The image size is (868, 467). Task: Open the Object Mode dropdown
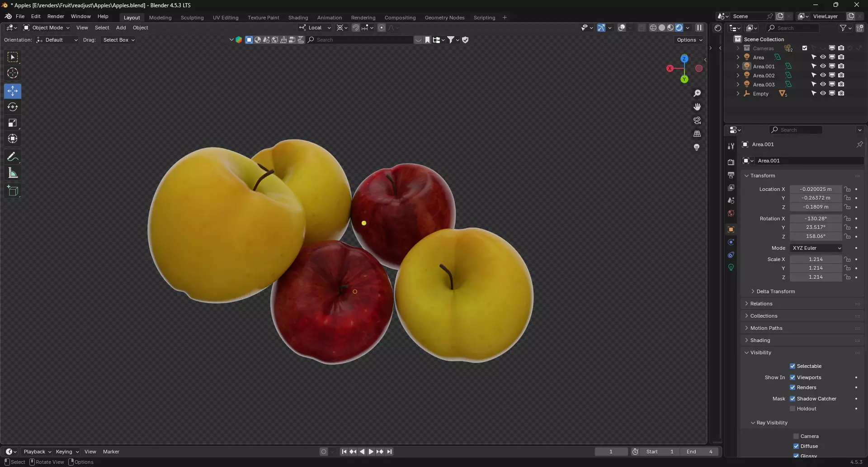47,28
